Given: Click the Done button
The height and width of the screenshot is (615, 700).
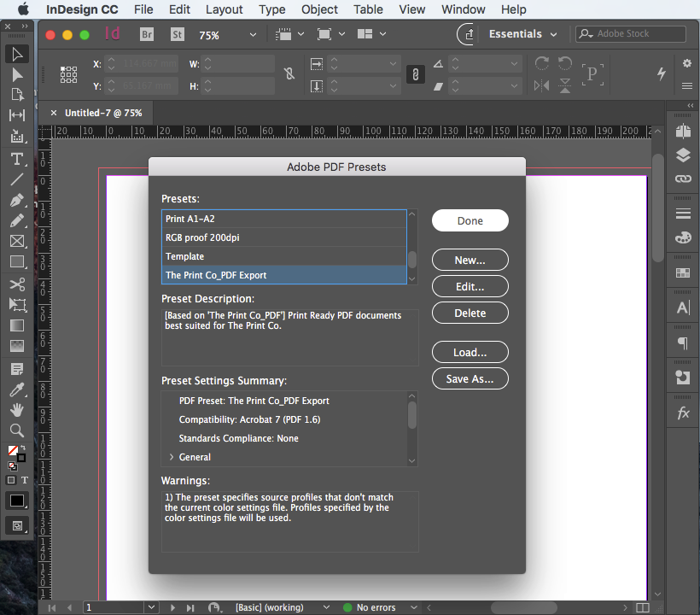Looking at the screenshot, I should [x=470, y=220].
